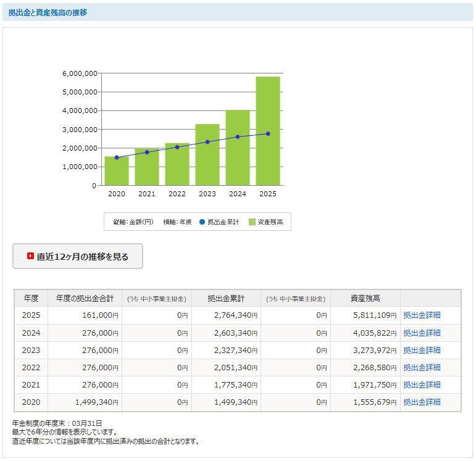Click the 拠出金累計 column header
The height and width of the screenshot is (461, 476).
(x=226, y=298)
